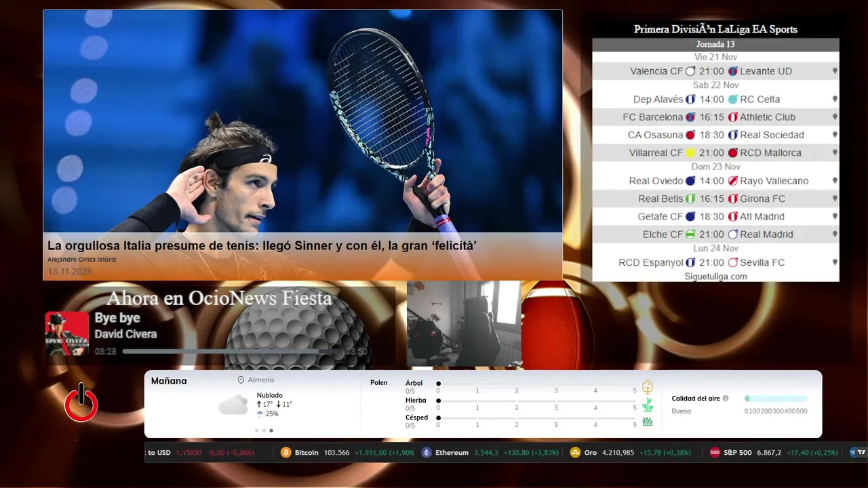Click the Dep Alavés team name
This screenshot has height=488, width=868.
[x=658, y=100]
